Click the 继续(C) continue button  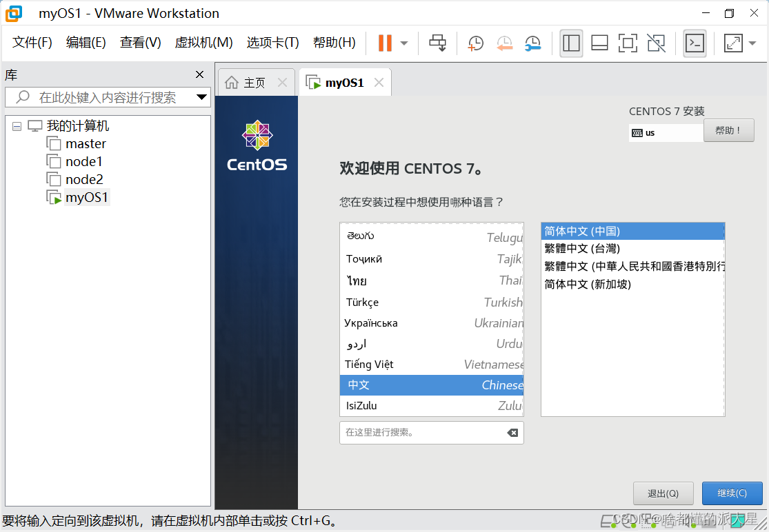[x=732, y=493]
